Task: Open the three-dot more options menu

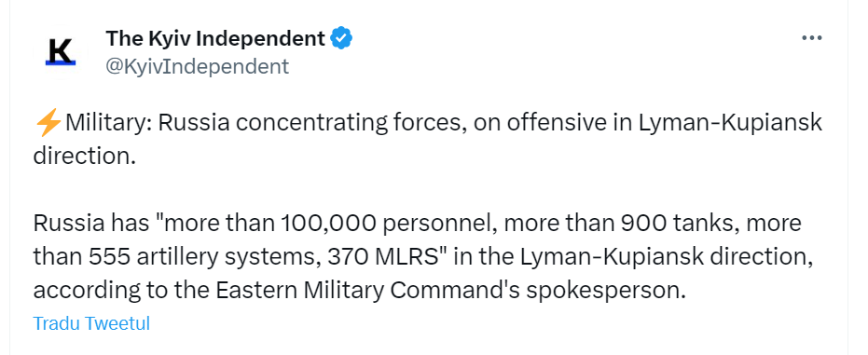Action: pos(811,38)
